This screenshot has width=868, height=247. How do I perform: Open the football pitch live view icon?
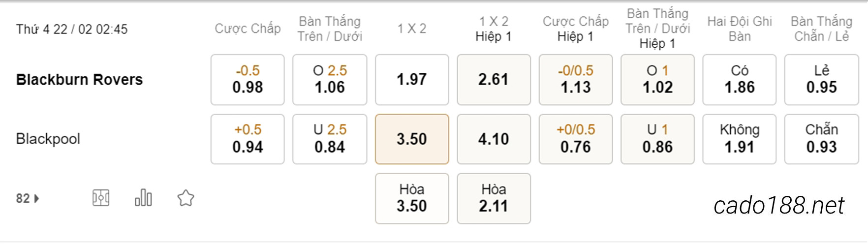click(101, 198)
